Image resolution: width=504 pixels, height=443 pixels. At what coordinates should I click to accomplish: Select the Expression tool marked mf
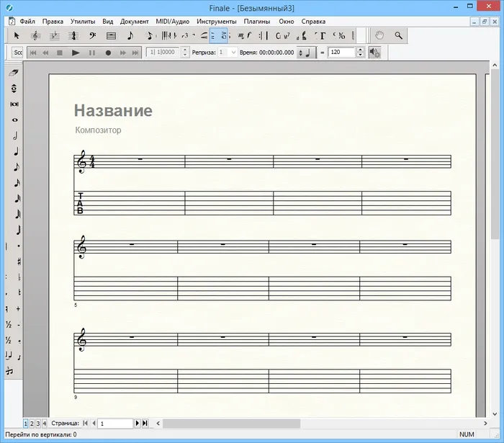click(x=245, y=36)
